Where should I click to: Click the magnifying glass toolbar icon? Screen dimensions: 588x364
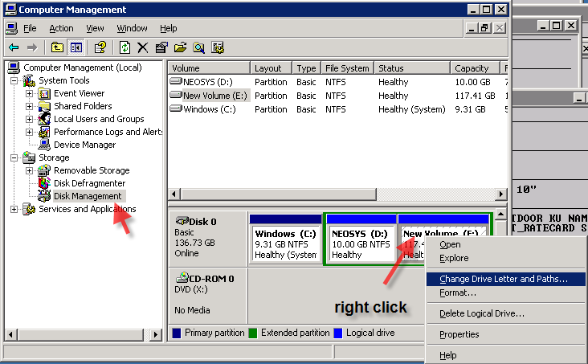pos(198,47)
